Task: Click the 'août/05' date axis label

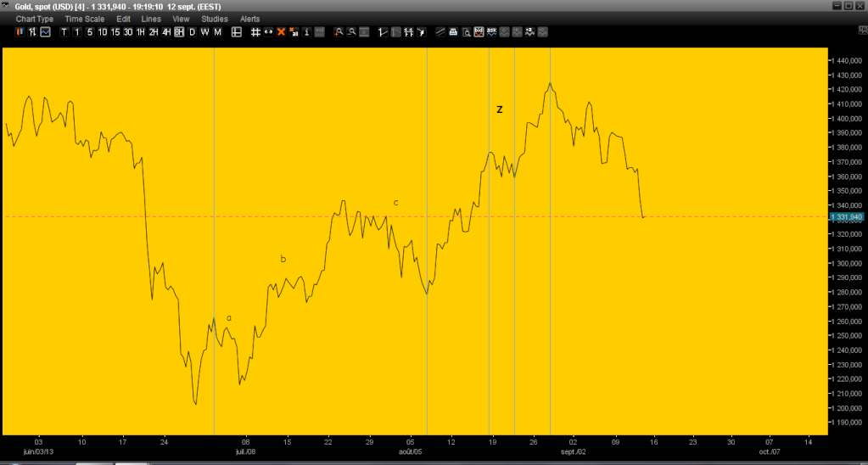Action: click(x=411, y=451)
